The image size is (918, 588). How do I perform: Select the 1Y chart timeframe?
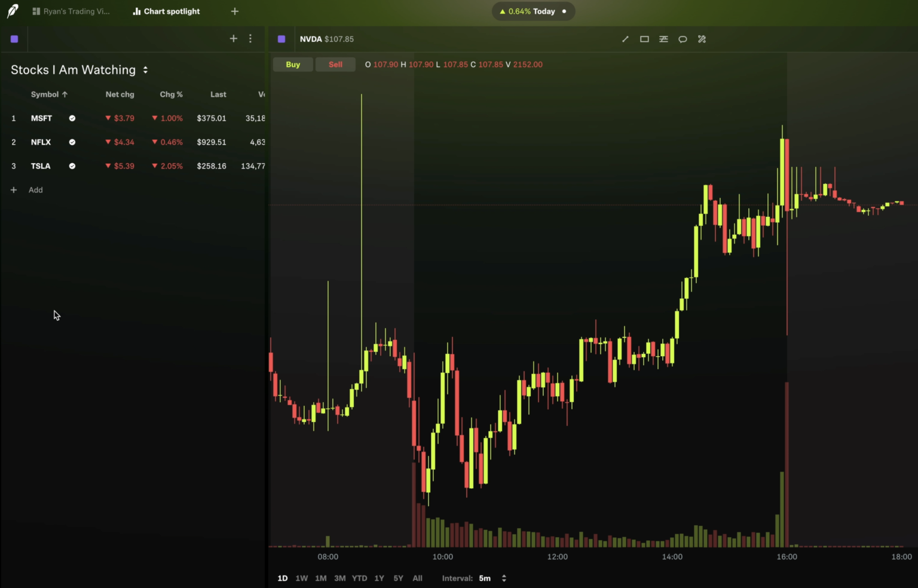pyautogui.click(x=379, y=578)
